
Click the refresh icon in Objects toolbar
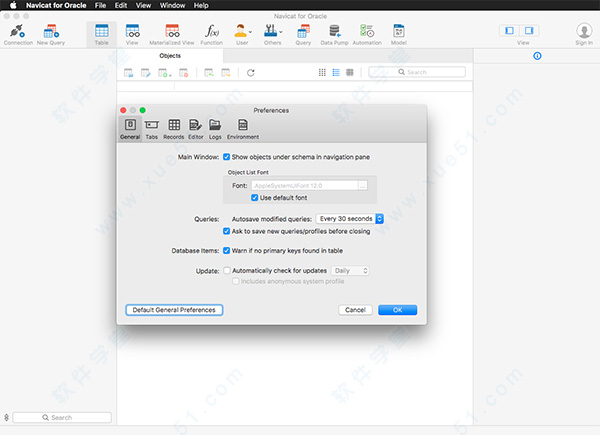click(x=251, y=73)
